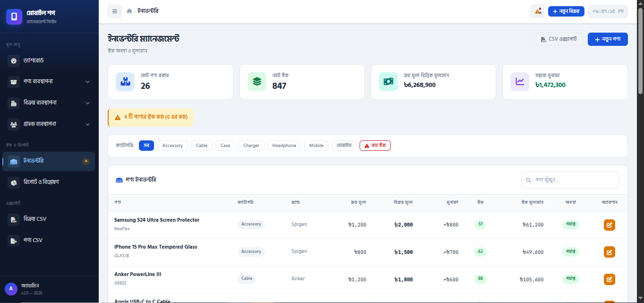Image resolution: width=644 pixels, height=303 pixels.
Task: Open the alert notification bell icon
Action: tap(537, 11)
